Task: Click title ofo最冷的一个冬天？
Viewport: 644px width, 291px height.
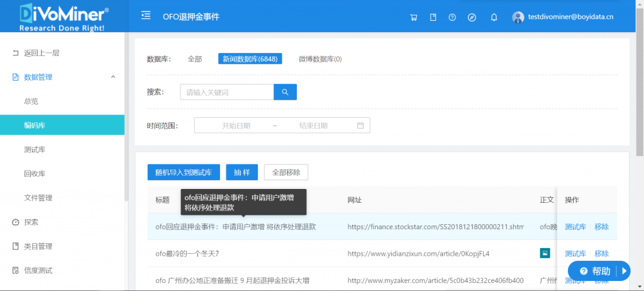Action: click(187, 254)
